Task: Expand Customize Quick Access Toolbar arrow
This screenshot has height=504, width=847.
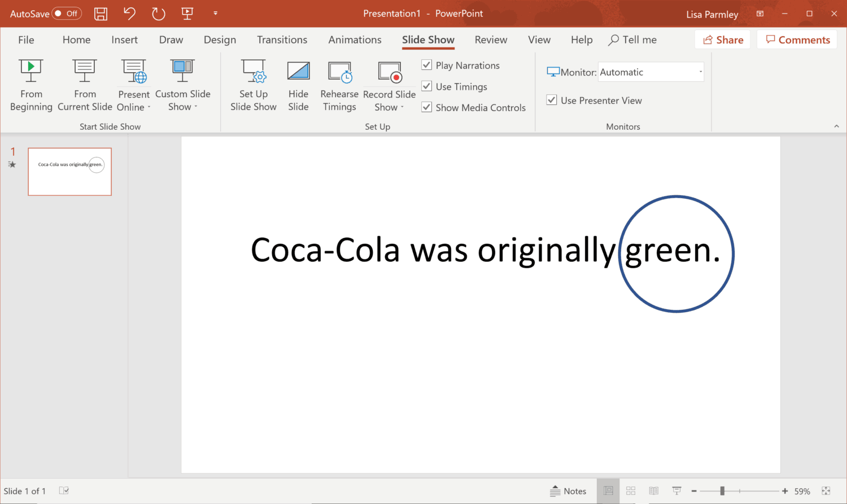Action: click(x=215, y=14)
